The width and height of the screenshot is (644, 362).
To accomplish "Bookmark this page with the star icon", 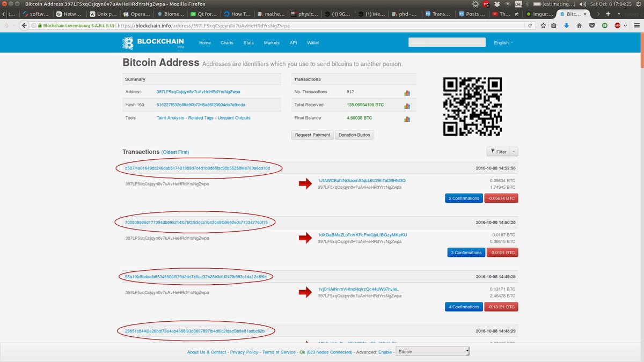I will pyautogui.click(x=543, y=25).
